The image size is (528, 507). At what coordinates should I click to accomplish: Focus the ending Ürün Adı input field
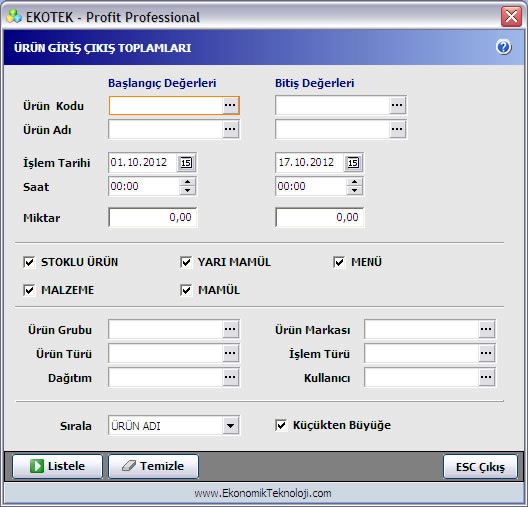point(332,129)
